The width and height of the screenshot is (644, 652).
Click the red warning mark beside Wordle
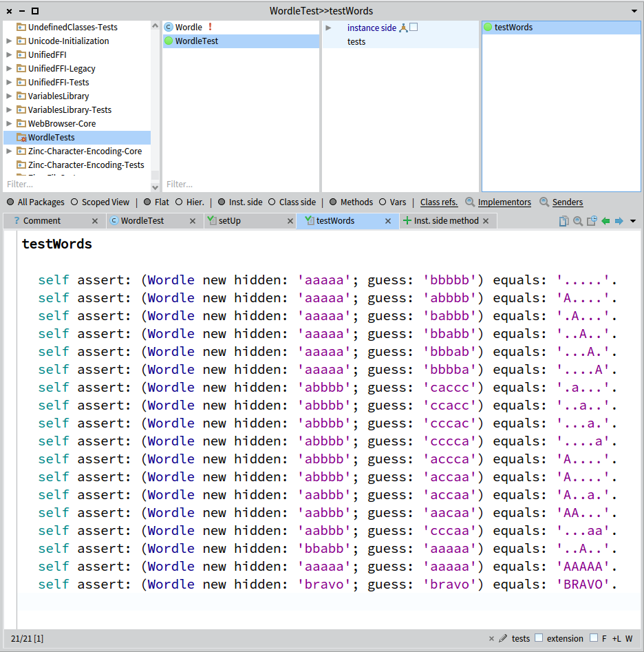[211, 27]
